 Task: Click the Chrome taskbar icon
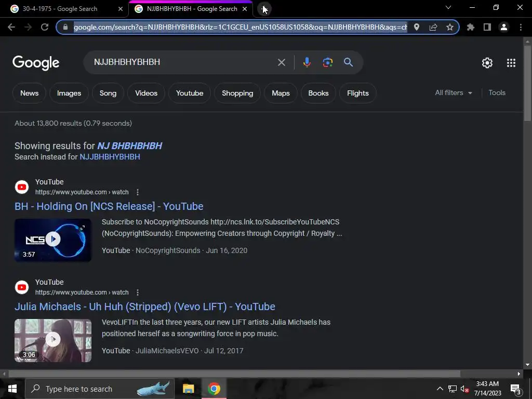point(214,389)
